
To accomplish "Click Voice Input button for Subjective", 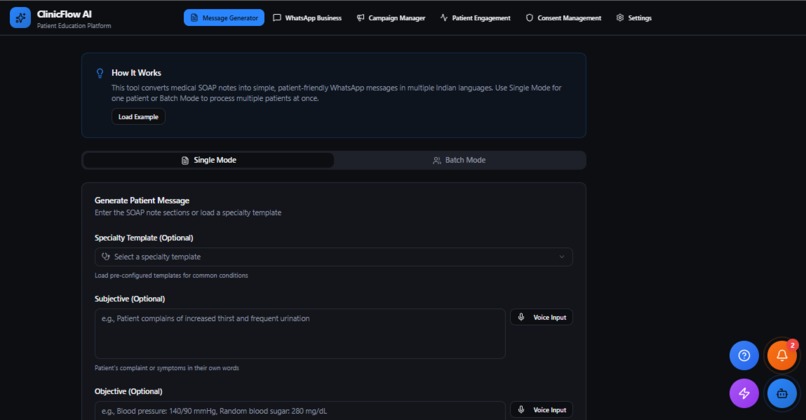I will click(541, 317).
